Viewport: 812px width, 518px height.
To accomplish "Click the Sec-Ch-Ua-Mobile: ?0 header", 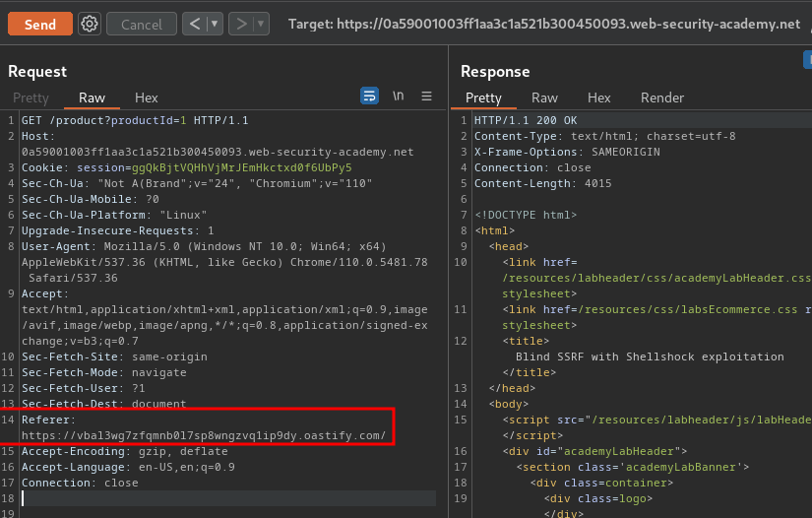I will point(91,200).
